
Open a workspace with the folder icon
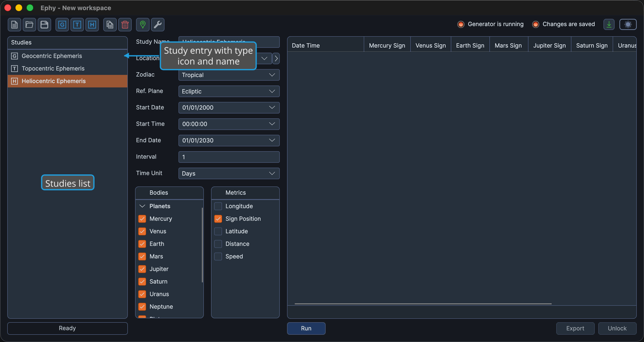(x=29, y=25)
